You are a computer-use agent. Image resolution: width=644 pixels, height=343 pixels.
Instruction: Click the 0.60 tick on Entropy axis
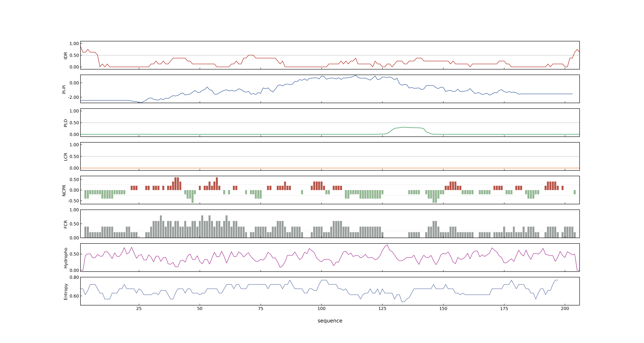point(74,296)
